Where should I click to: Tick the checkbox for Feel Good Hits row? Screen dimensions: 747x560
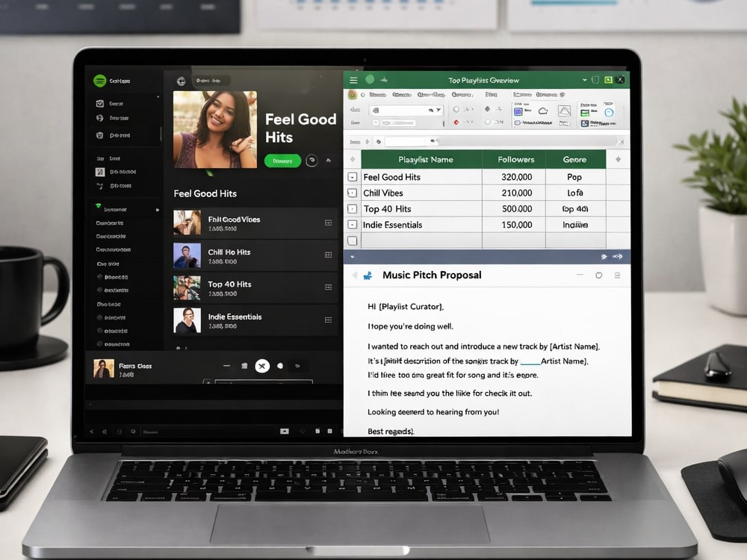(x=352, y=177)
